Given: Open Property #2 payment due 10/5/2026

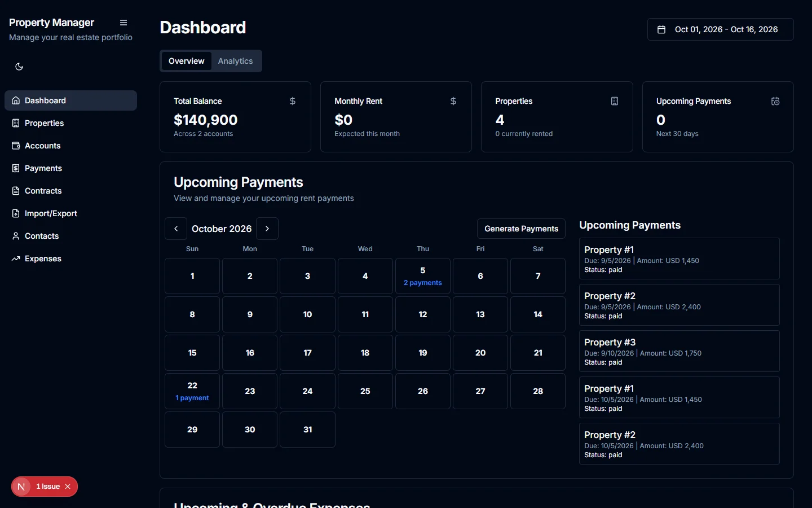Looking at the screenshot, I should point(679,444).
